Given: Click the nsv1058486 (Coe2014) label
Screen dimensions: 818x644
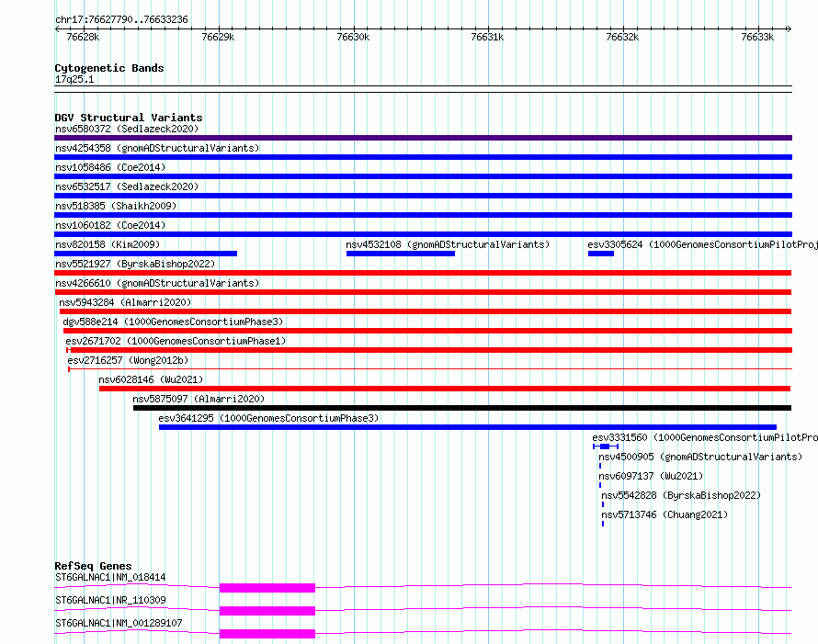Looking at the screenshot, I should (110, 167).
